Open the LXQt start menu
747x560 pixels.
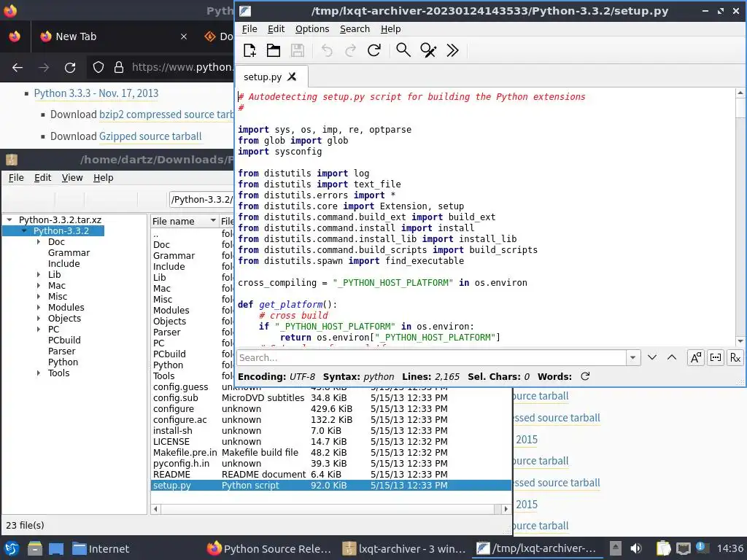pos(12,548)
